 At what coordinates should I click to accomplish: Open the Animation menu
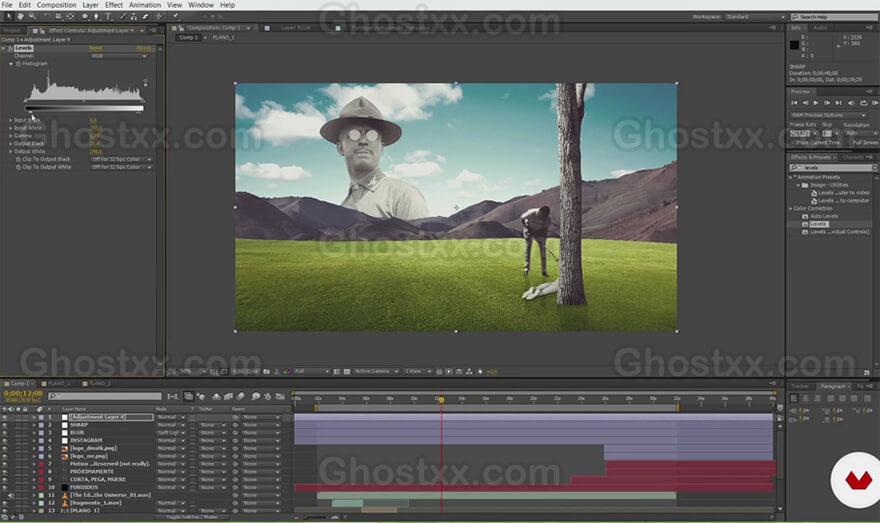[x=145, y=5]
